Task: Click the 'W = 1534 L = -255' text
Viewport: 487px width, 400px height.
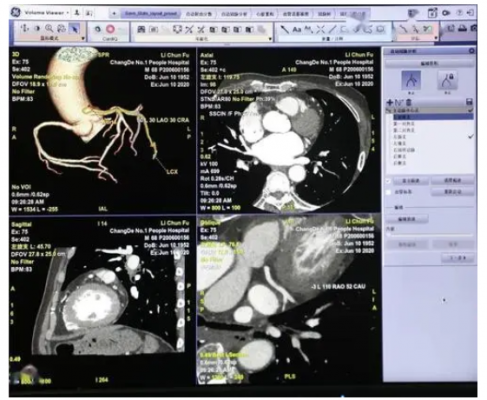Action: (35, 209)
